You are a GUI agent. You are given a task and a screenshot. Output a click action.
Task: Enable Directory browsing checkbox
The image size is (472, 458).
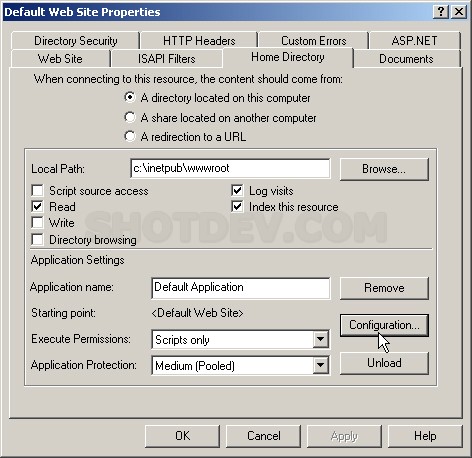[37, 239]
